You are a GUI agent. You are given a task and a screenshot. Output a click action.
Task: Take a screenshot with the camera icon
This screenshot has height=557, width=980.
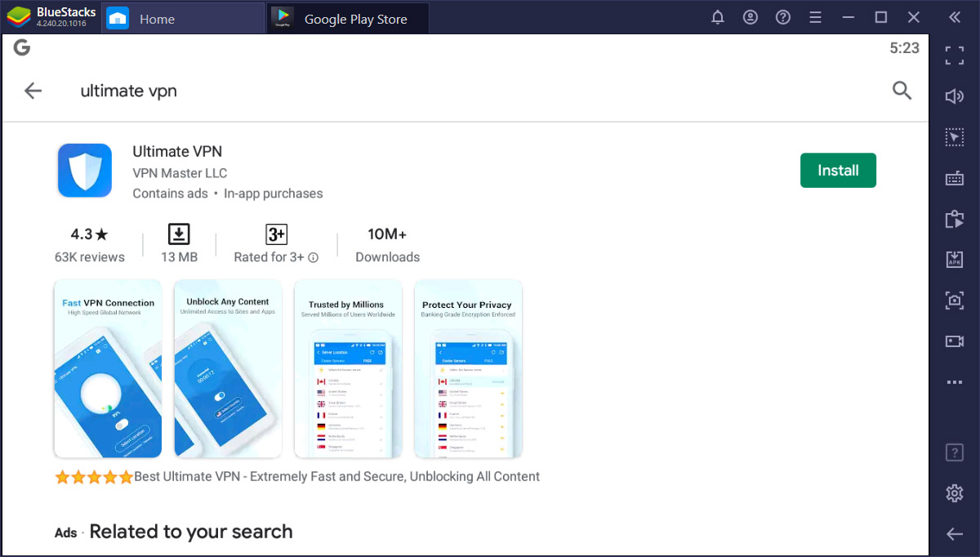(954, 301)
